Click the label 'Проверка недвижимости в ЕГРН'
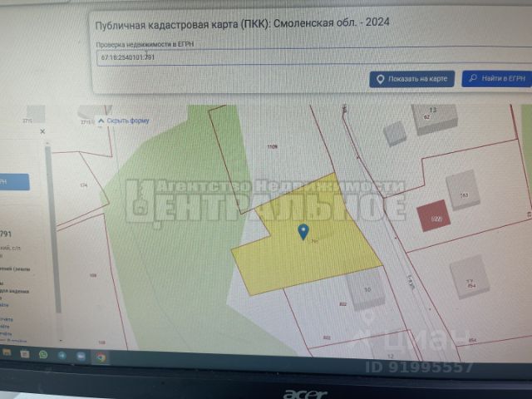Viewport: 532px width, 399px height. click(x=145, y=44)
